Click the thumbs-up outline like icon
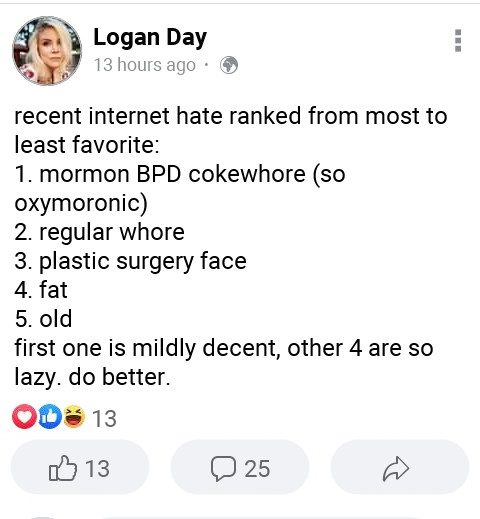This screenshot has width=480, height=519. point(63,468)
